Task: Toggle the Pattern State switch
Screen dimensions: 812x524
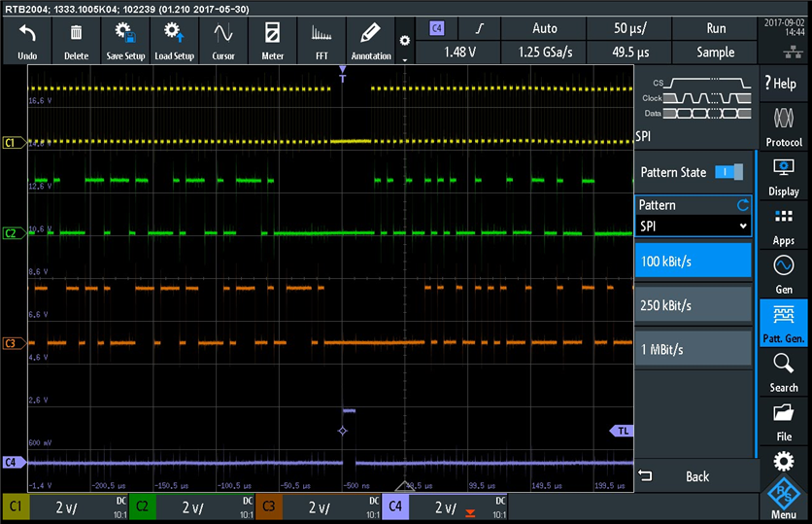Action: tap(727, 172)
